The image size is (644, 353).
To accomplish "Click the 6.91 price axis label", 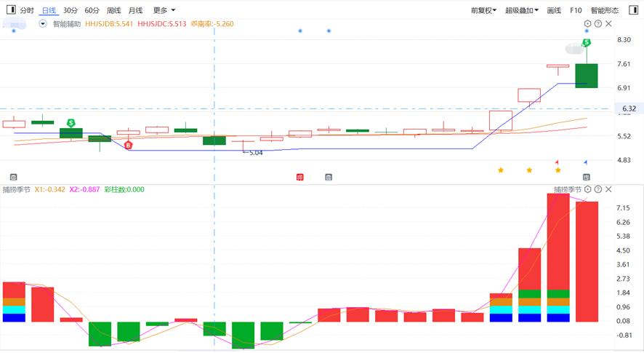I will pyautogui.click(x=624, y=87).
